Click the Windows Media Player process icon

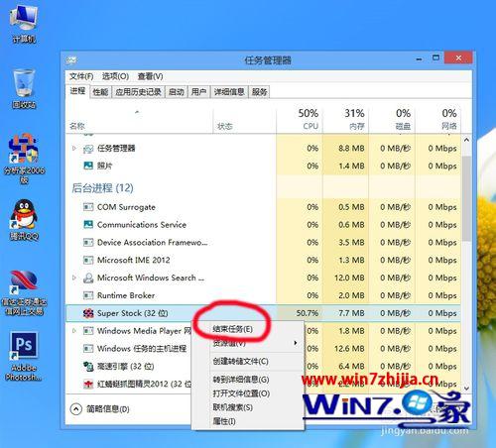pos(88,331)
